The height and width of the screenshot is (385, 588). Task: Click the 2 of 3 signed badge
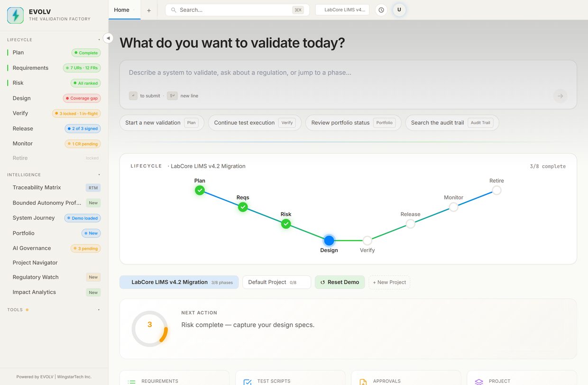pos(83,129)
